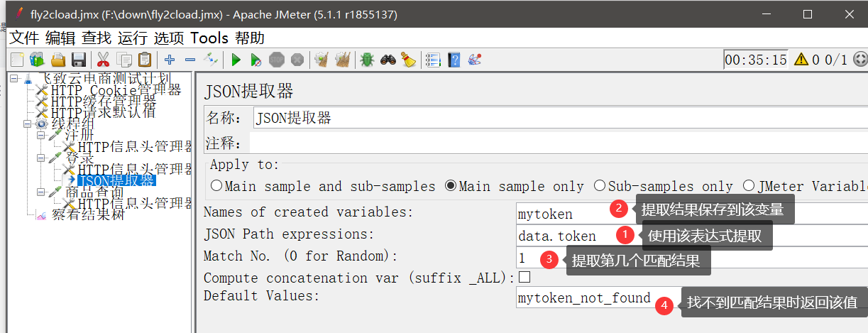Click the JSON Path field showing data.token
Screen dimensions: 868x333
click(692, 235)
